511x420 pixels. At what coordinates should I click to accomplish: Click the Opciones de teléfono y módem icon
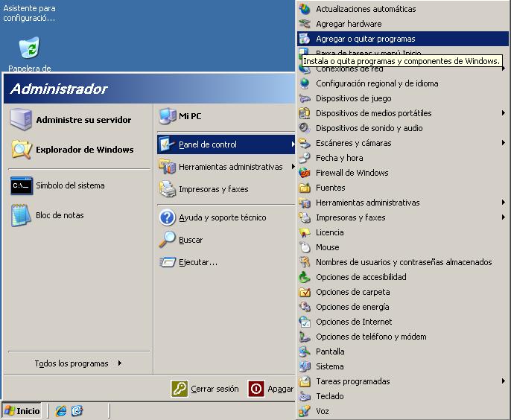(x=305, y=337)
